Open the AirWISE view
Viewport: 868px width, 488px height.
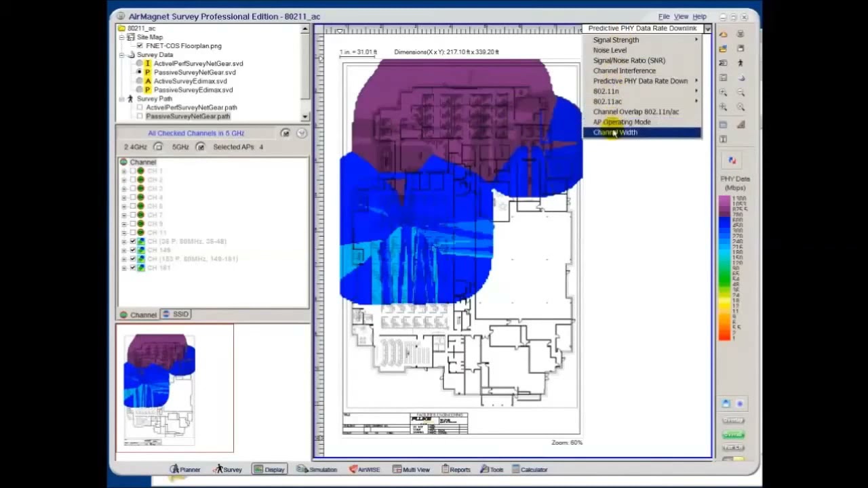click(364, 469)
